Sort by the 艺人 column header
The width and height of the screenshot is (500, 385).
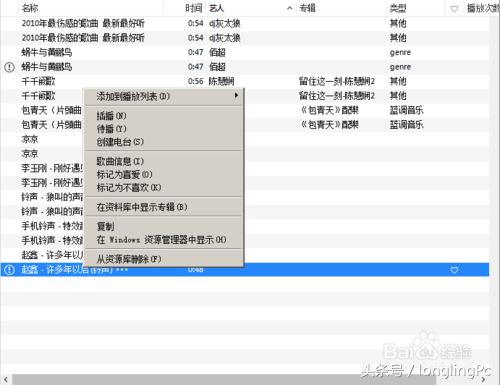click(x=216, y=8)
